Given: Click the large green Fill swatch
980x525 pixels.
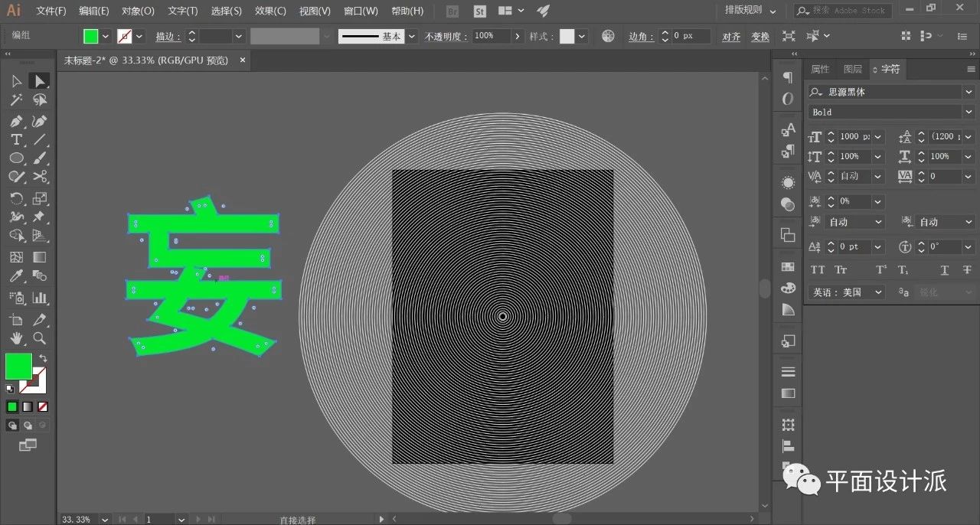Looking at the screenshot, I should coord(18,367).
